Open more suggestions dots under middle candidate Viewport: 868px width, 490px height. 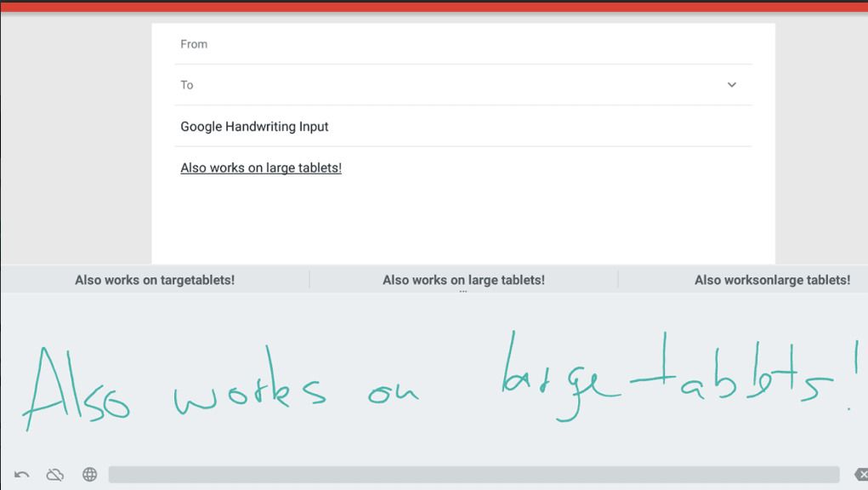[463, 291]
